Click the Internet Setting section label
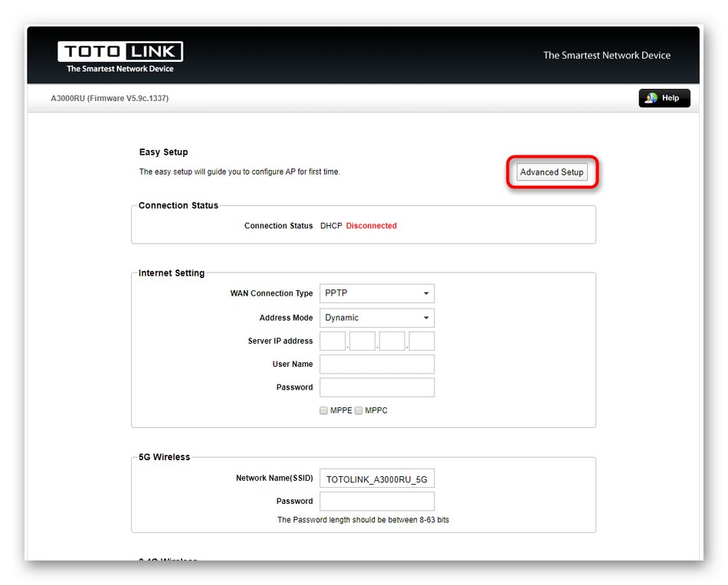 click(x=172, y=273)
